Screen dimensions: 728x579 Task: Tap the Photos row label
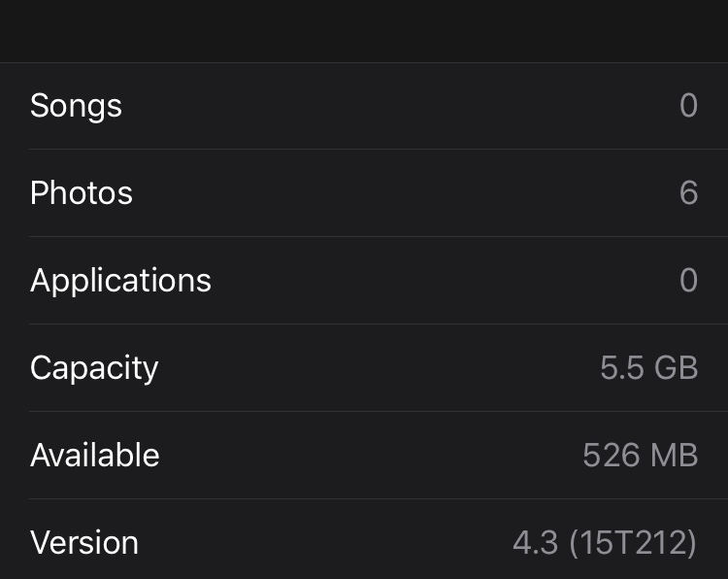click(82, 192)
